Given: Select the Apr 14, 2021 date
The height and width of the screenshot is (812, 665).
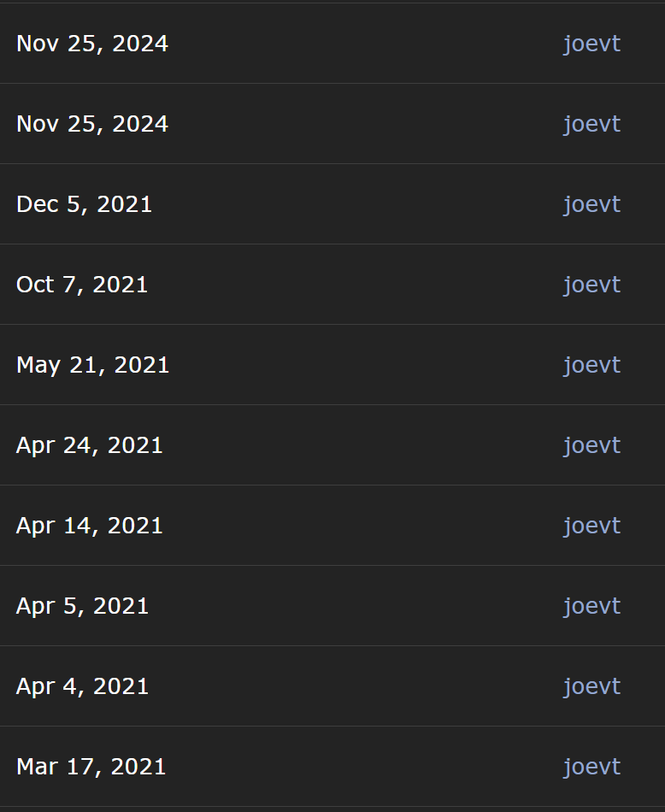Looking at the screenshot, I should pyautogui.click(x=90, y=526).
